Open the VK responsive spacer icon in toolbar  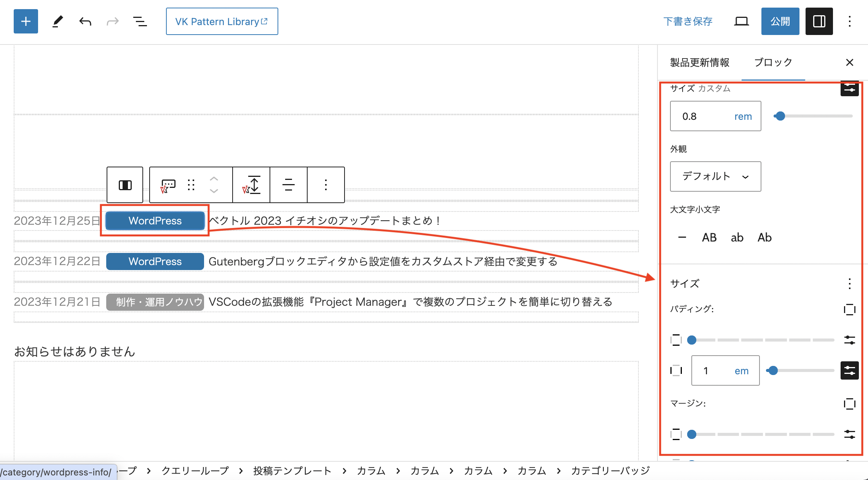[252, 185]
